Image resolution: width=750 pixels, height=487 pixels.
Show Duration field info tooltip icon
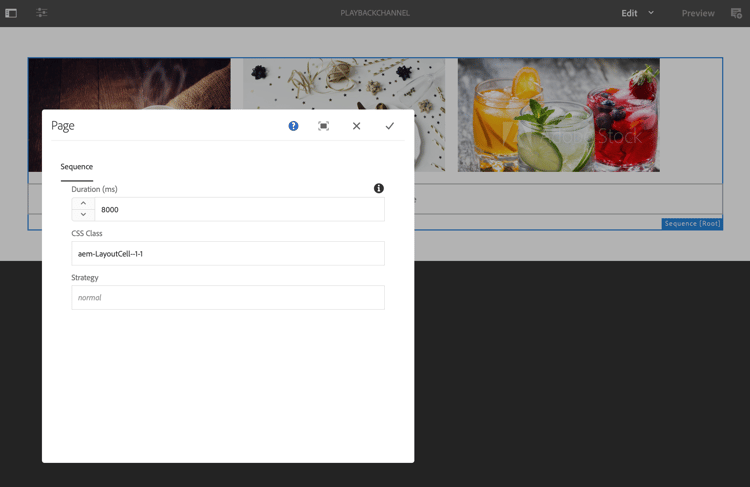(x=379, y=188)
